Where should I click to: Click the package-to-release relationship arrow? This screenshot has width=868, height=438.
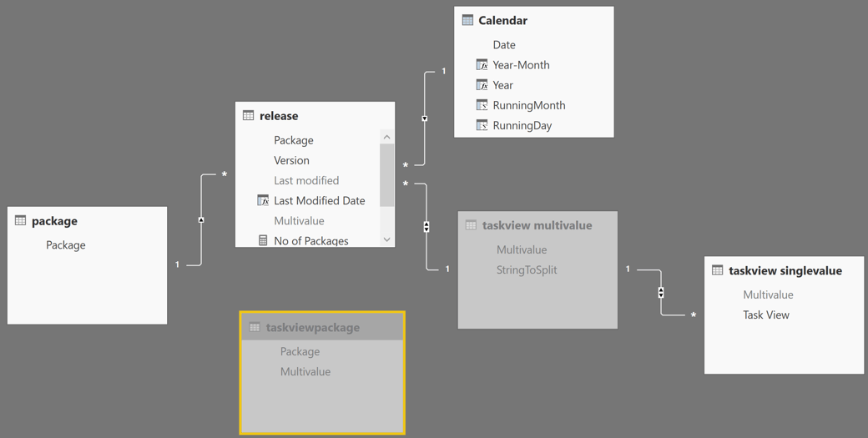(x=201, y=219)
